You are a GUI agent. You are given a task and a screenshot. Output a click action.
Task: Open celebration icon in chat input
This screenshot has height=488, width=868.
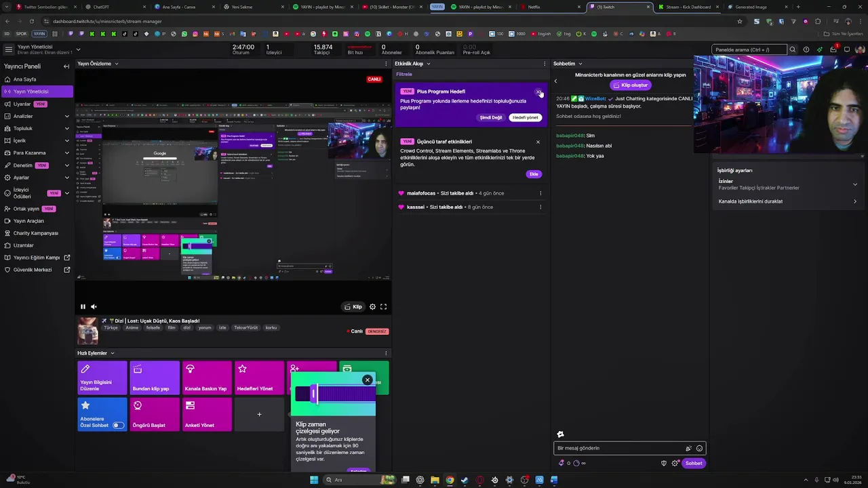(x=688, y=448)
